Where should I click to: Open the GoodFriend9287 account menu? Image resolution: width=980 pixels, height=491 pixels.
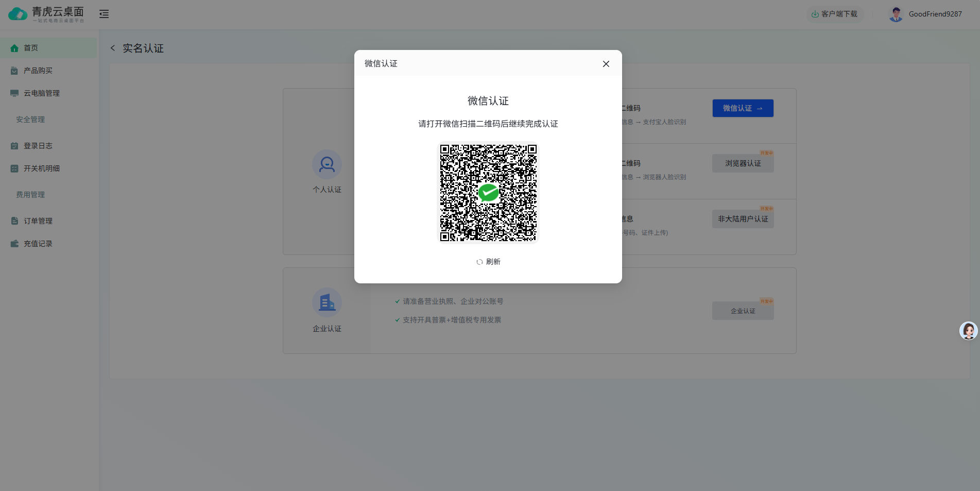pos(935,14)
